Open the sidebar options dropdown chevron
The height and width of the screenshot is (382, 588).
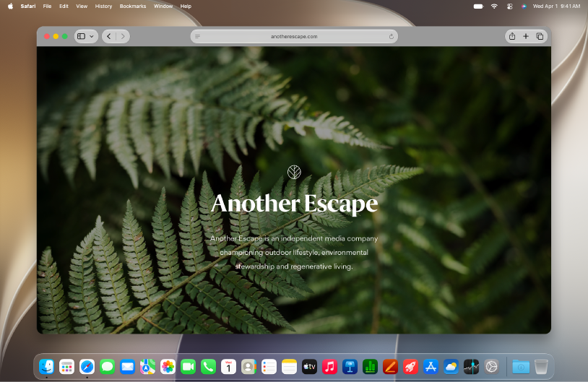pyautogui.click(x=92, y=36)
